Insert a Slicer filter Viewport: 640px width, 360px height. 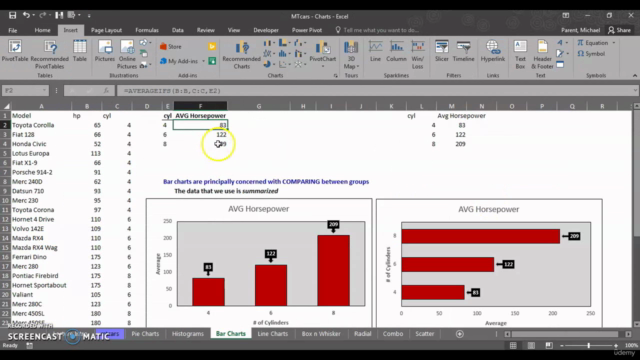pos(442,51)
